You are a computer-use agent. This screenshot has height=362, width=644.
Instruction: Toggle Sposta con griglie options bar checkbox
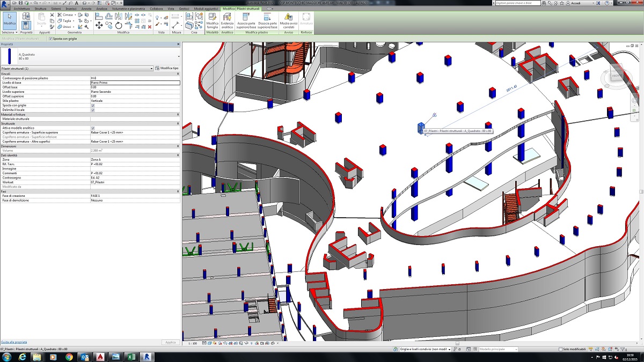pos(50,39)
